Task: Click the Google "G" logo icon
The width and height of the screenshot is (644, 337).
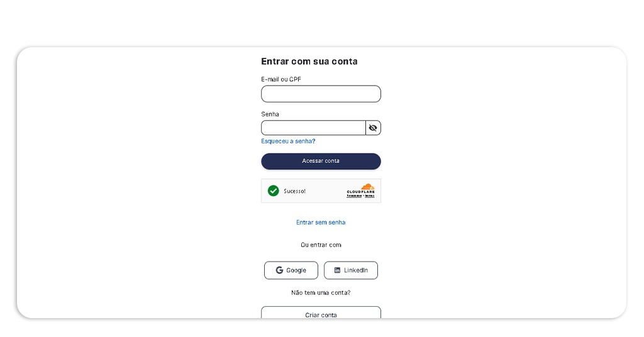Action: point(279,270)
